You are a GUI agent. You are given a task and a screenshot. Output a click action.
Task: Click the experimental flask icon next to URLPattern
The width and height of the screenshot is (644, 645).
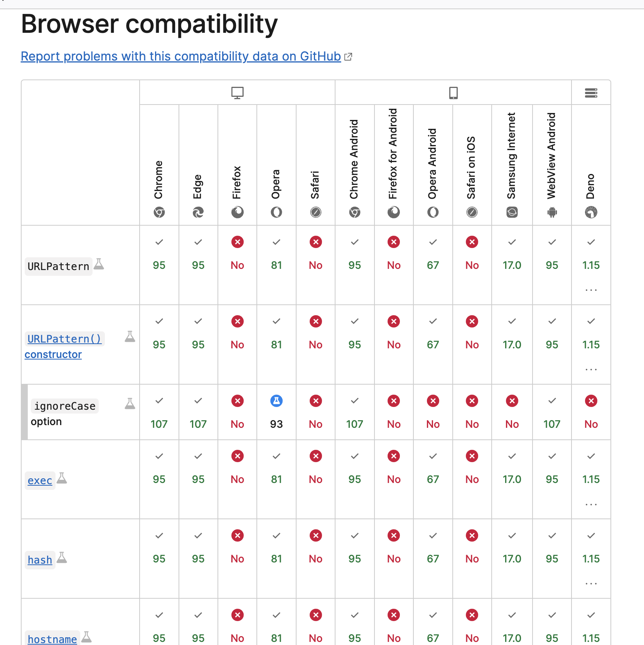(x=99, y=264)
